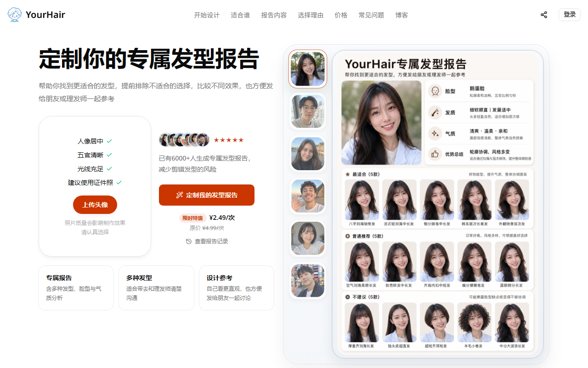The height and width of the screenshot is (368, 588).
Task: Select the sample thumbnail of the waving man
Action: (308, 196)
